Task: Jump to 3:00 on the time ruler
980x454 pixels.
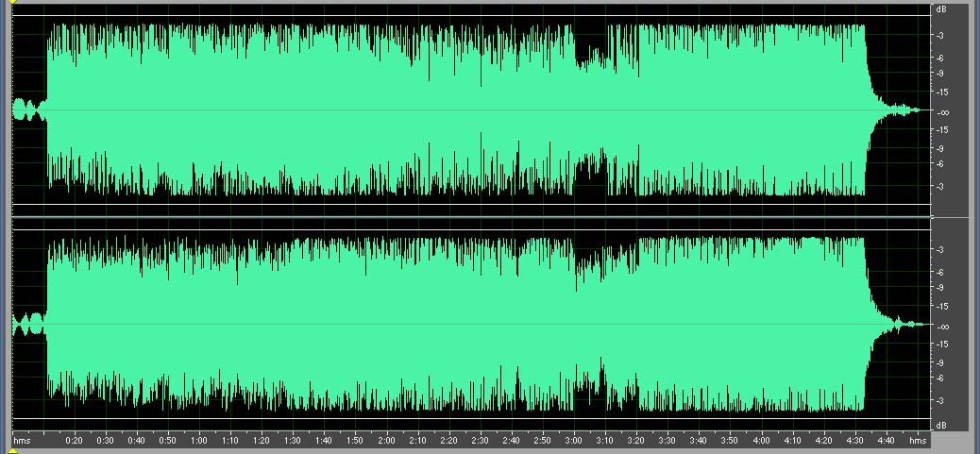Action: click(574, 441)
